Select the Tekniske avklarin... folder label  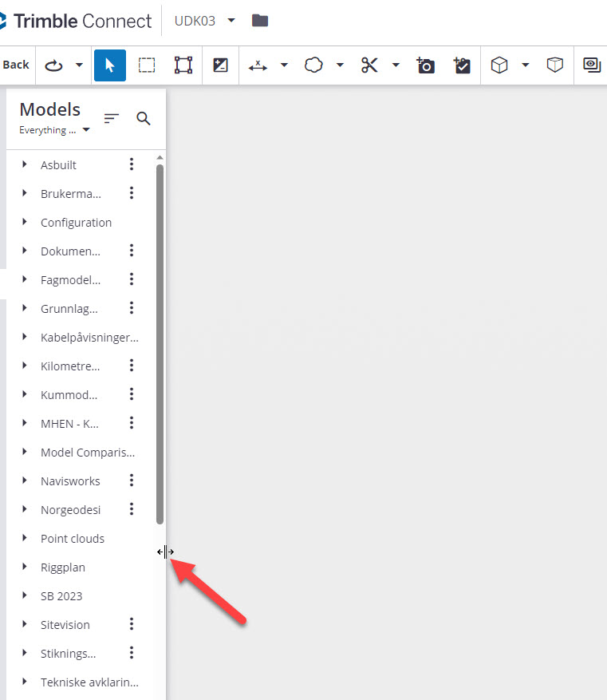[89, 682]
